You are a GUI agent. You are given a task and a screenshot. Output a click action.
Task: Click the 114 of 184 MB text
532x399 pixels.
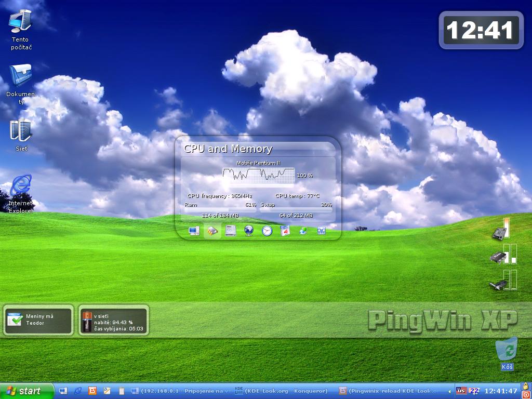pos(220,216)
